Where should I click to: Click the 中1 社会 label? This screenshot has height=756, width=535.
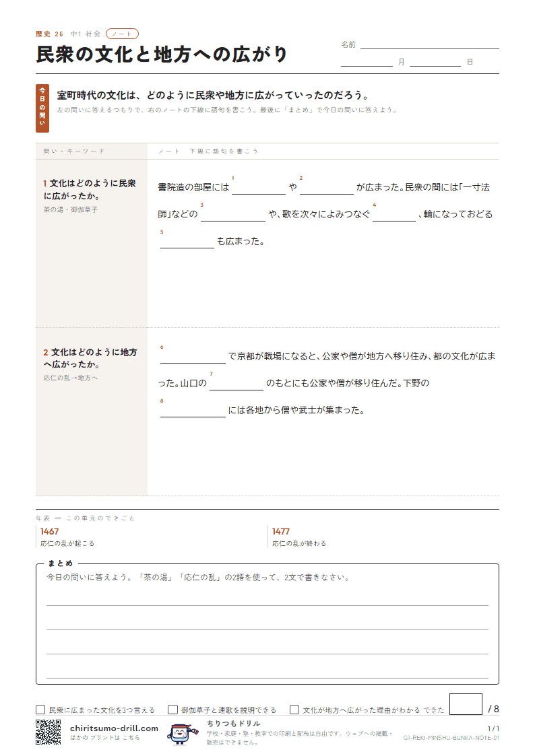point(86,34)
